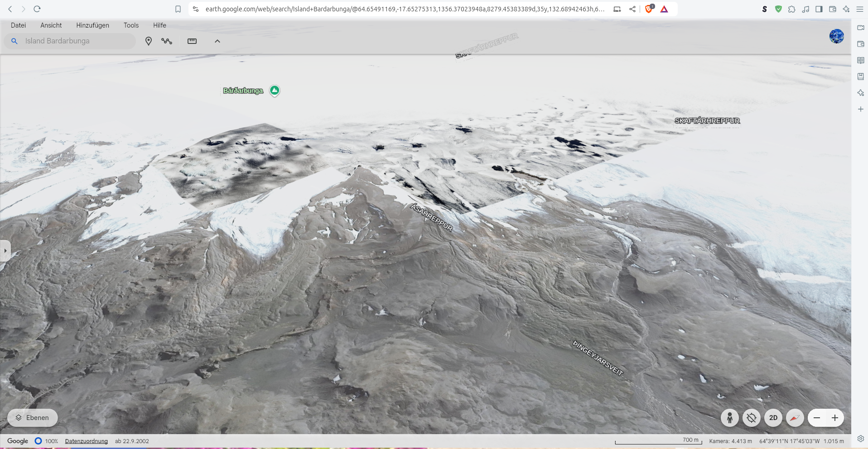Click the ÁSAHREPPUR map label

pyautogui.click(x=431, y=217)
